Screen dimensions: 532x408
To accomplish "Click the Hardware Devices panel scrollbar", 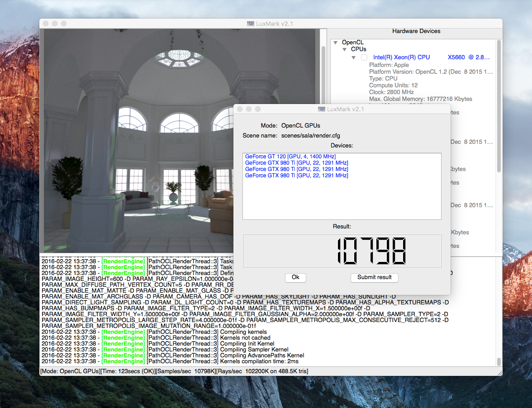I will [499, 106].
